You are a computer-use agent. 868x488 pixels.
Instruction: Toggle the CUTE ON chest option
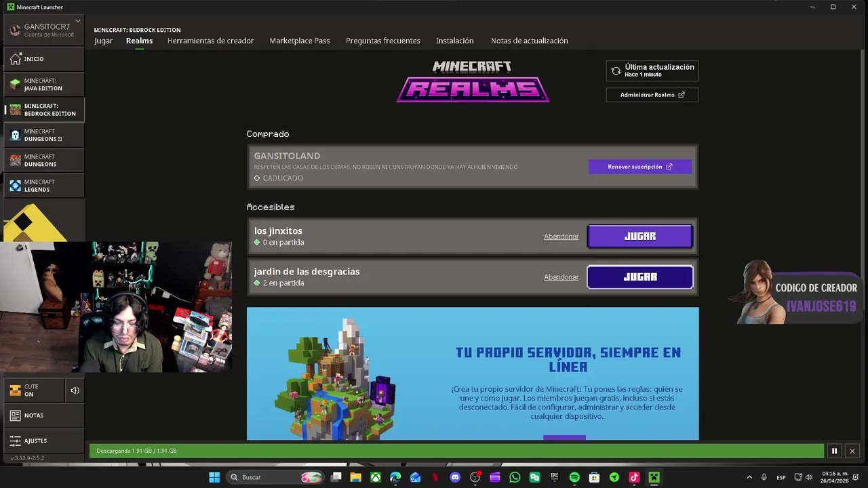click(34, 390)
